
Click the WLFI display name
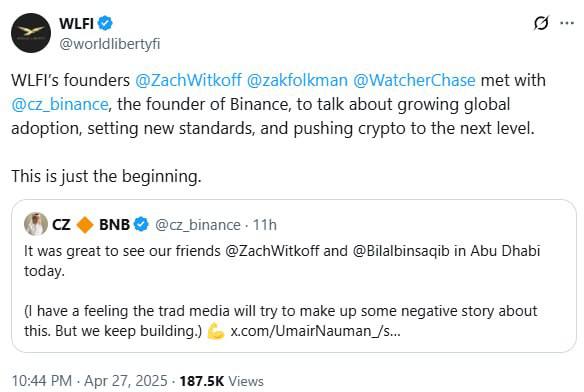point(76,23)
